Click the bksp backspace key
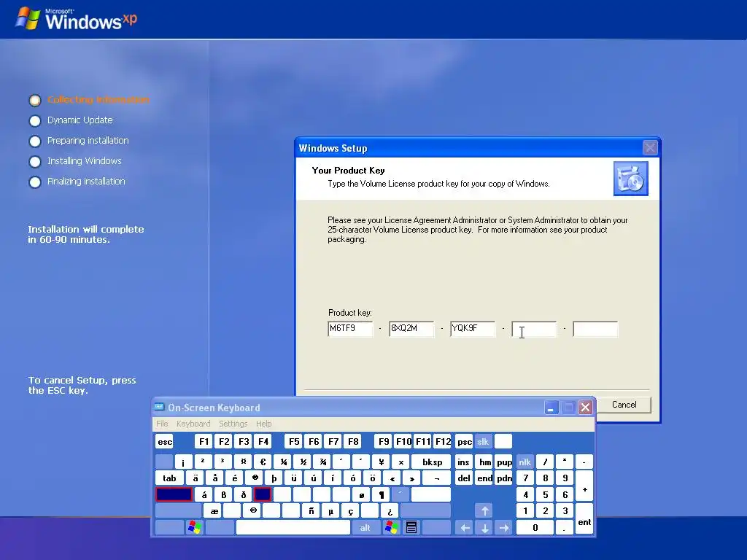 pyautogui.click(x=432, y=462)
